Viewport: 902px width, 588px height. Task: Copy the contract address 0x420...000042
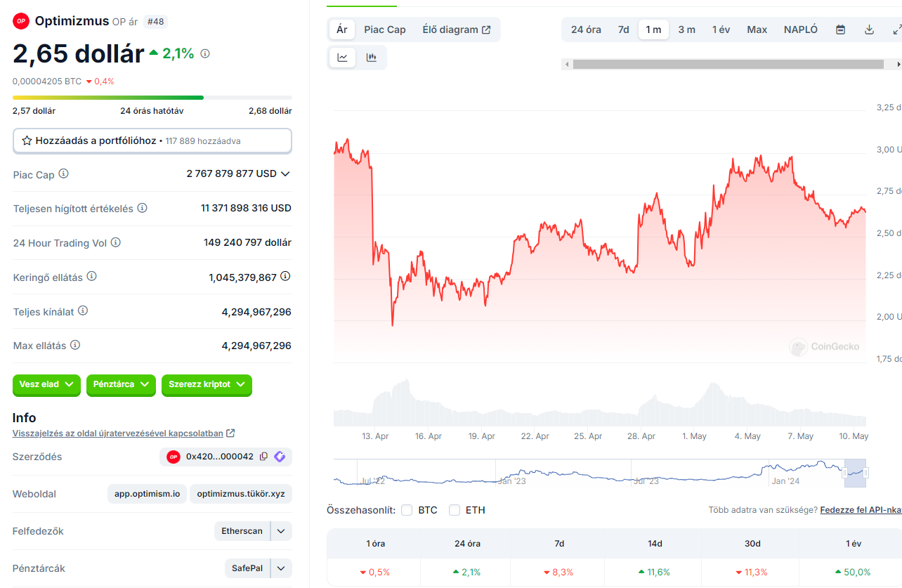[263, 457]
